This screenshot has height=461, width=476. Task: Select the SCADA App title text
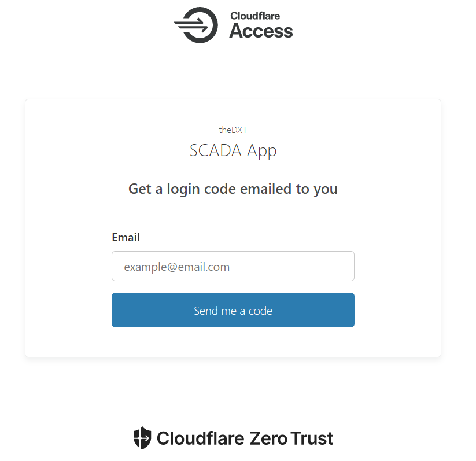pos(233,150)
